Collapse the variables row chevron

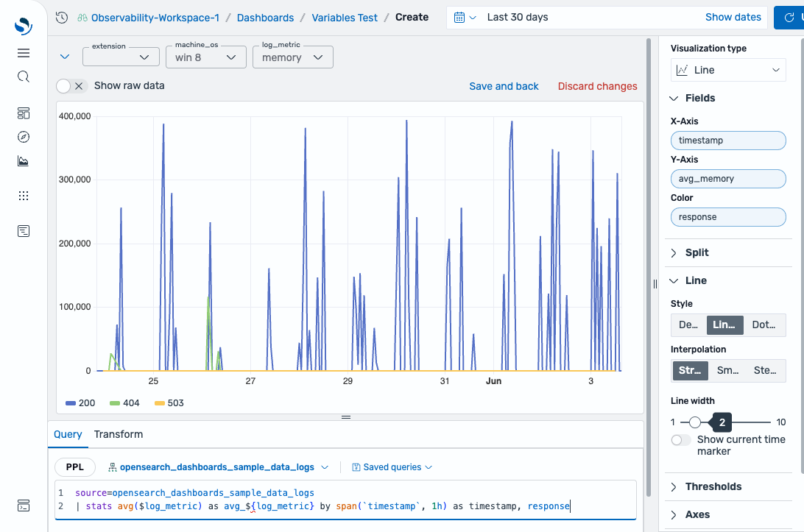click(x=65, y=57)
